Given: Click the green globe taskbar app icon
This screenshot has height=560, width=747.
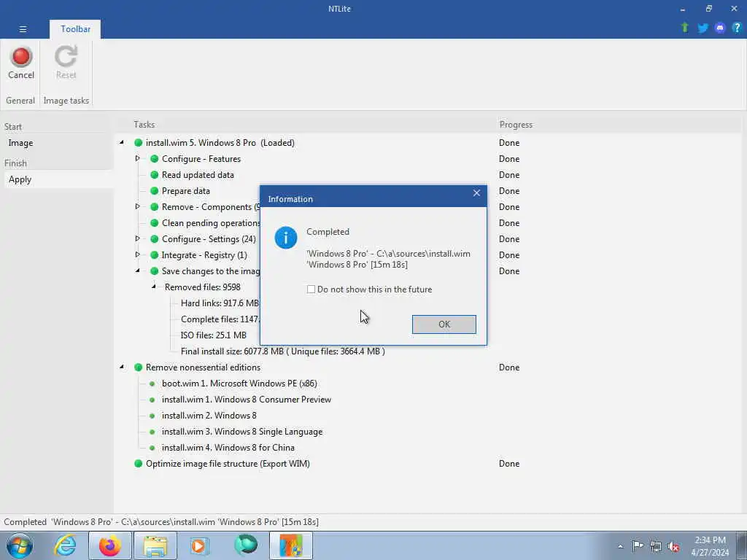Looking at the screenshot, I should click(246, 545).
